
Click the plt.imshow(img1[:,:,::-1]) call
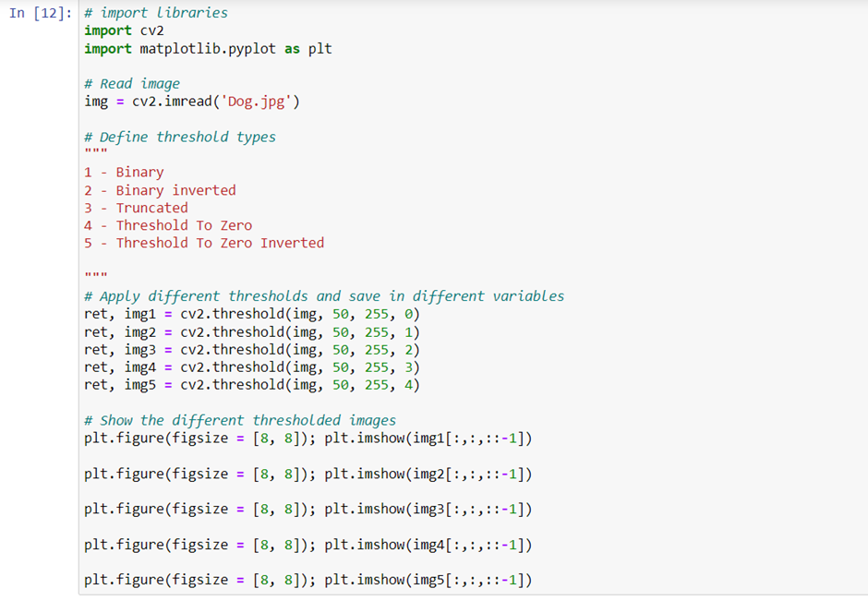(x=428, y=439)
